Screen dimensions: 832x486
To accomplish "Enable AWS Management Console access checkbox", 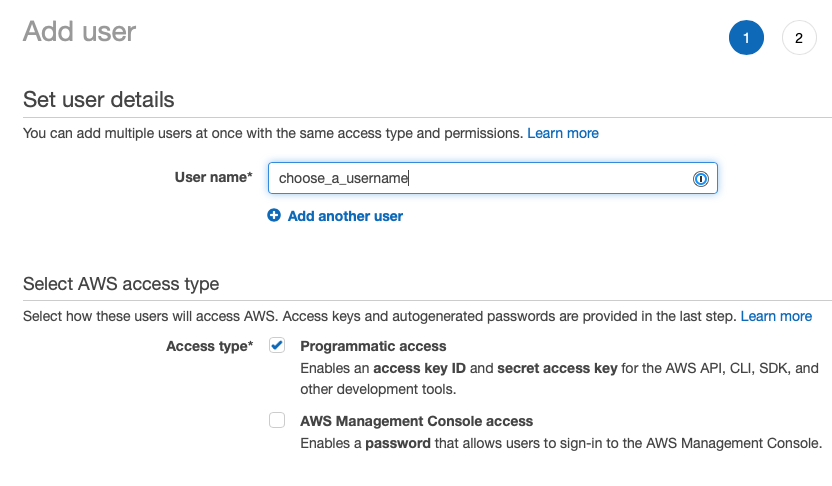I will click(x=277, y=421).
